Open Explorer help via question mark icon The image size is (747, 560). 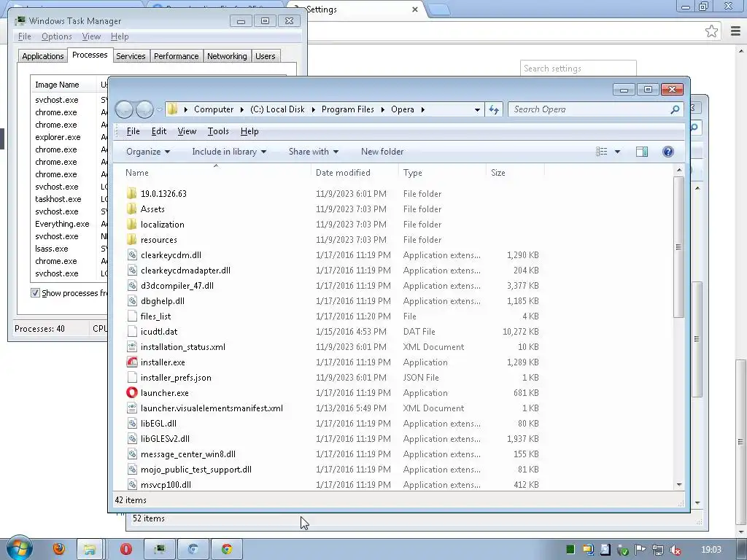[x=668, y=152]
